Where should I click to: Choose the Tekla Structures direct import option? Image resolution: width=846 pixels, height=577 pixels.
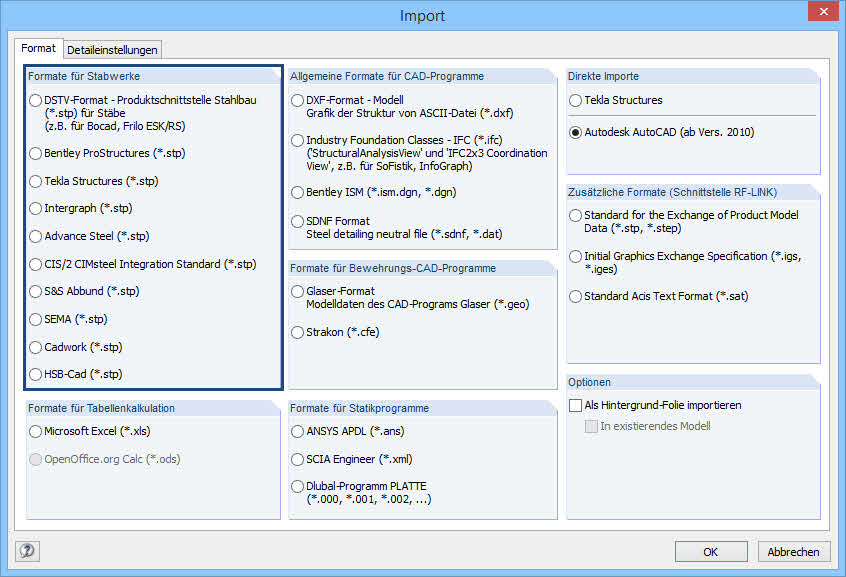click(575, 100)
